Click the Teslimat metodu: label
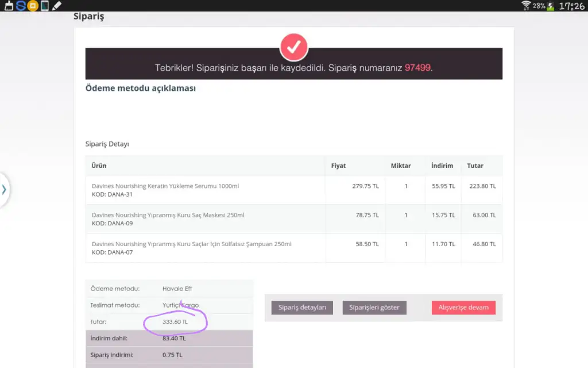Screen dimensions: 588x368 coord(115,305)
